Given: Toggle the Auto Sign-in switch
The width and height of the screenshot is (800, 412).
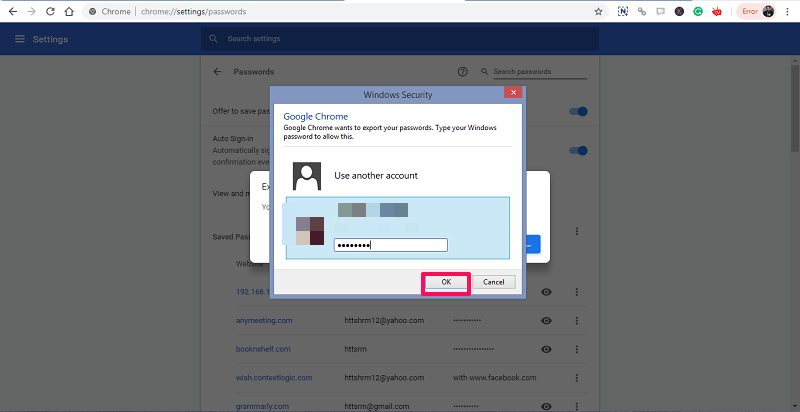Looking at the screenshot, I should click(x=579, y=150).
